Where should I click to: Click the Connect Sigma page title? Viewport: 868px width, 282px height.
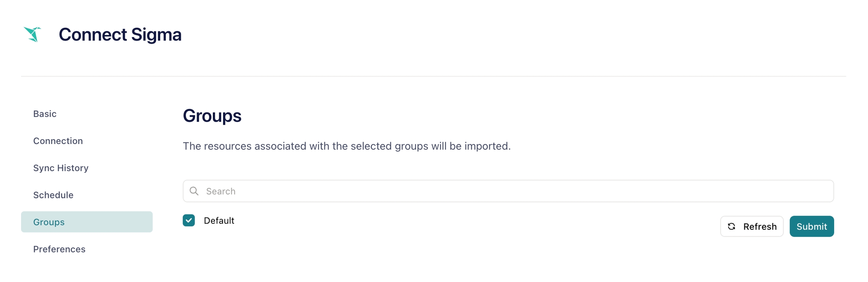pos(120,34)
